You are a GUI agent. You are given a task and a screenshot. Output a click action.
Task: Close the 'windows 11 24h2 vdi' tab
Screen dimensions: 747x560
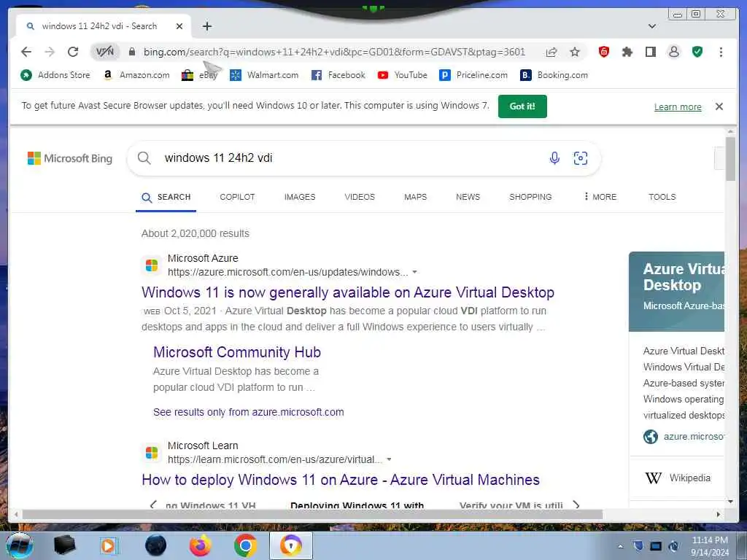(x=179, y=26)
